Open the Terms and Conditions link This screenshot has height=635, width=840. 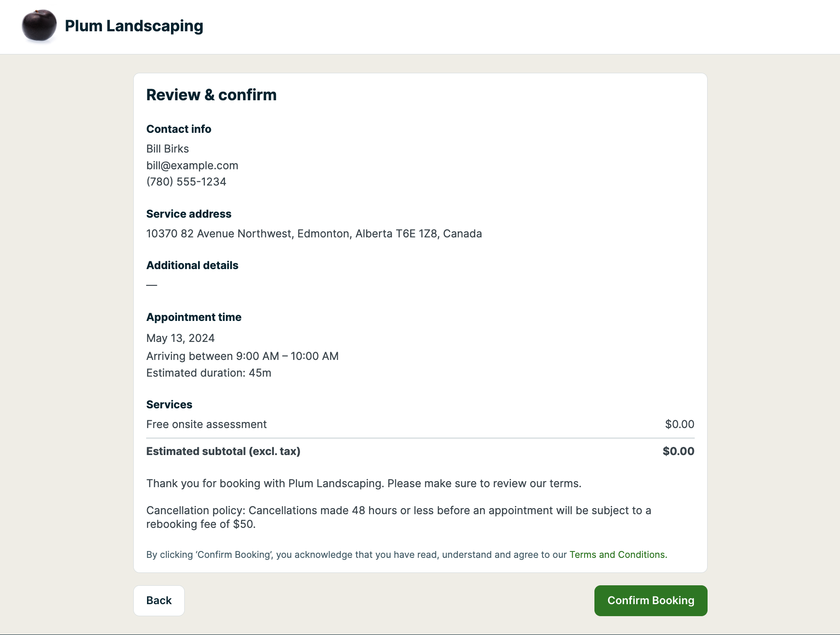pos(617,554)
